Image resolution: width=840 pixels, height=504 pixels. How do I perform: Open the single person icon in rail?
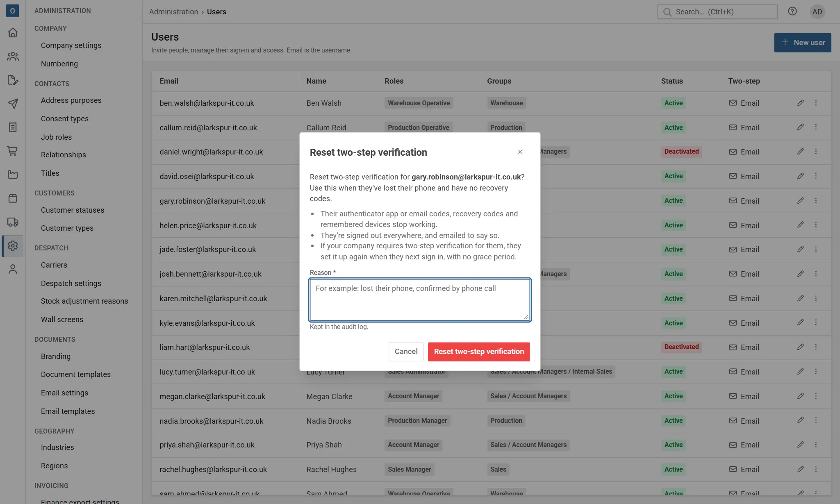click(13, 269)
